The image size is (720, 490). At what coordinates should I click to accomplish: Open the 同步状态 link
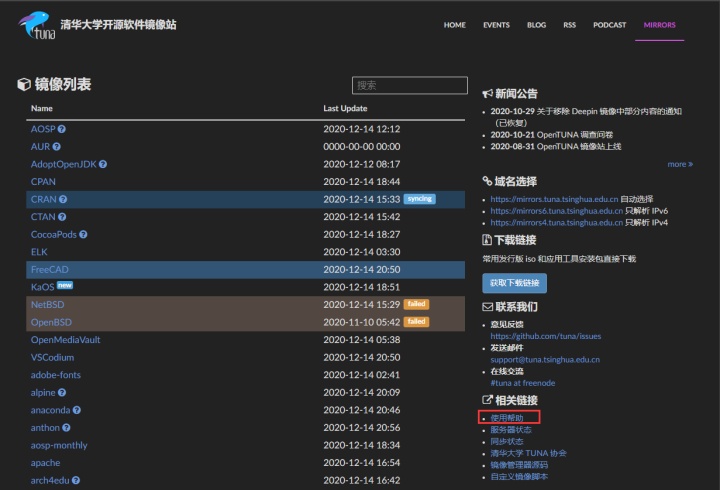[x=507, y=441]
